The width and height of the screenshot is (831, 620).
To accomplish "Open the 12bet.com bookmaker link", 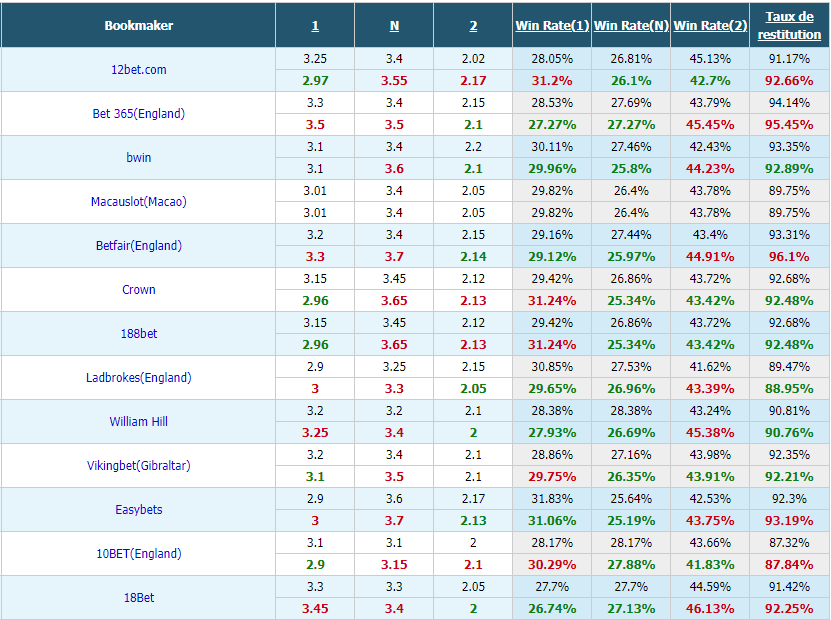I will click(x=138, y=69).
